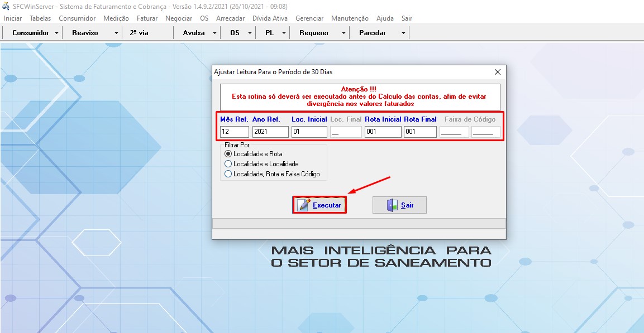Open the Reaviso dropdown arrow
The width and height of the screenshot is (644, 333).
116,33
